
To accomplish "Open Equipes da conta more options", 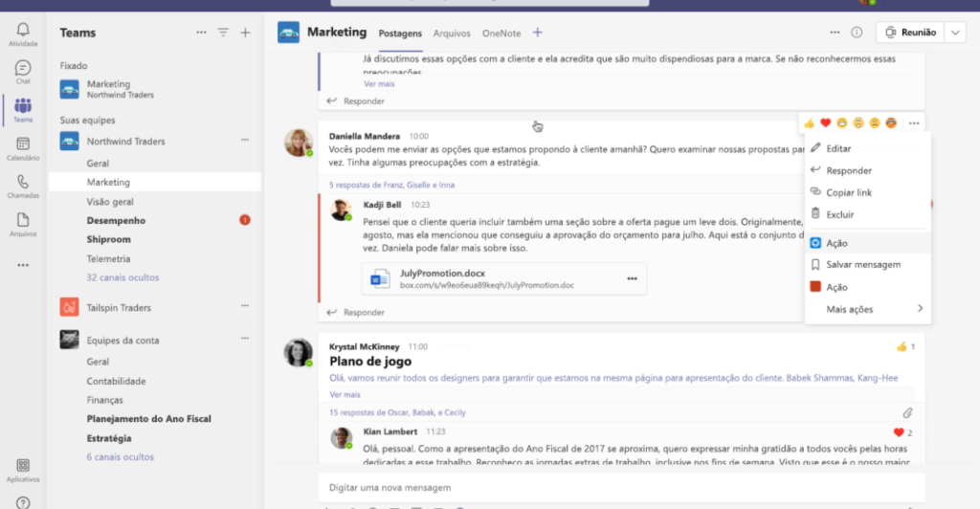I will click(x=245, y=339).
